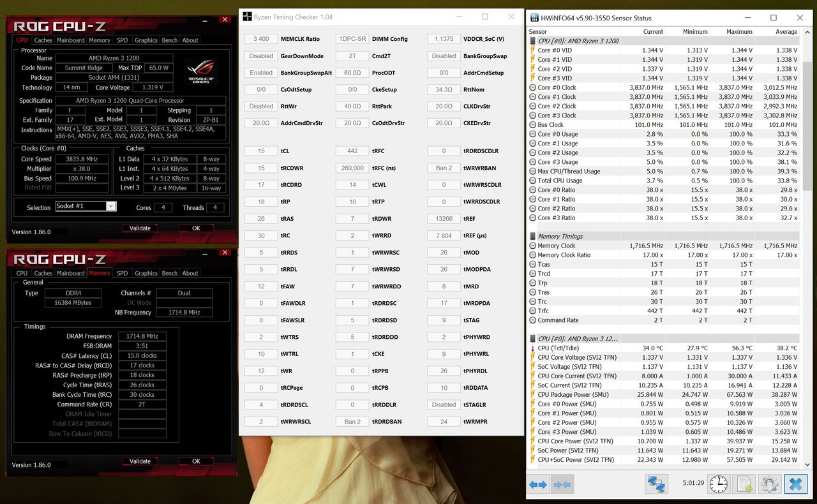The image size is (817, 504).
Task: Open HWiNFO sensor settings gear icon
Action: (x=769, y=484)
